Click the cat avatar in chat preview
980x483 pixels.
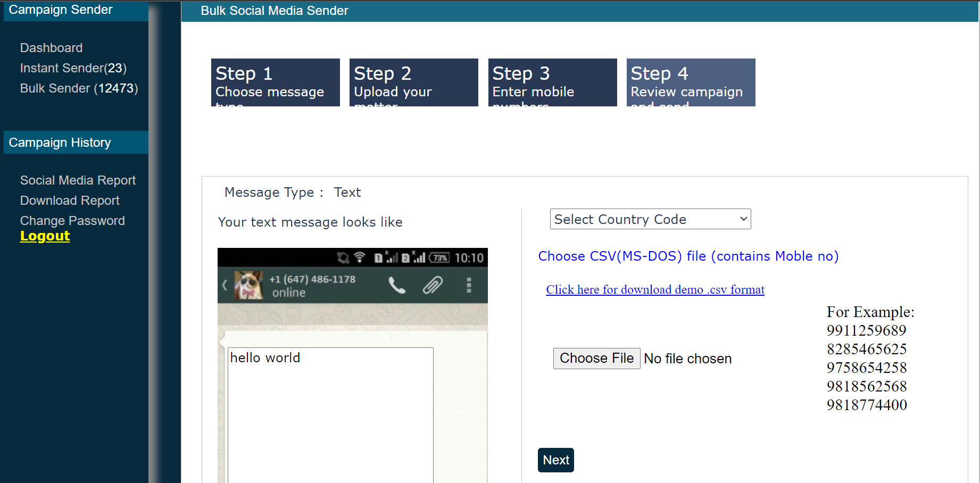click(249, 285)
